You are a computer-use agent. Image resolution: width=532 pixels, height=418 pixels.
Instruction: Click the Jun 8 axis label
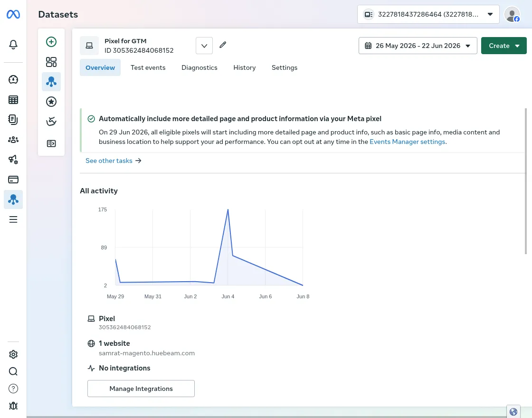[x=303, y=296]
